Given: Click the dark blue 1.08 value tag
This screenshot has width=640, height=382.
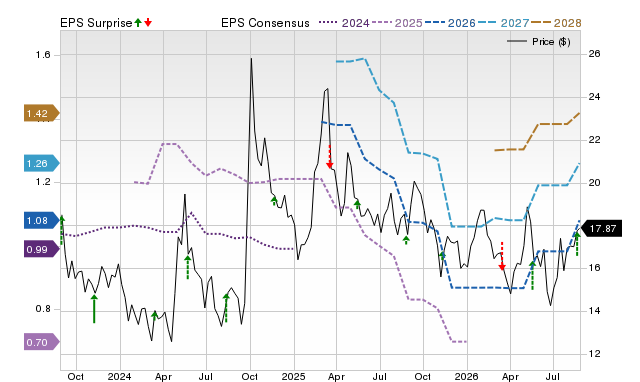Looking at the screenshot, I should click(x=41, y=220).
